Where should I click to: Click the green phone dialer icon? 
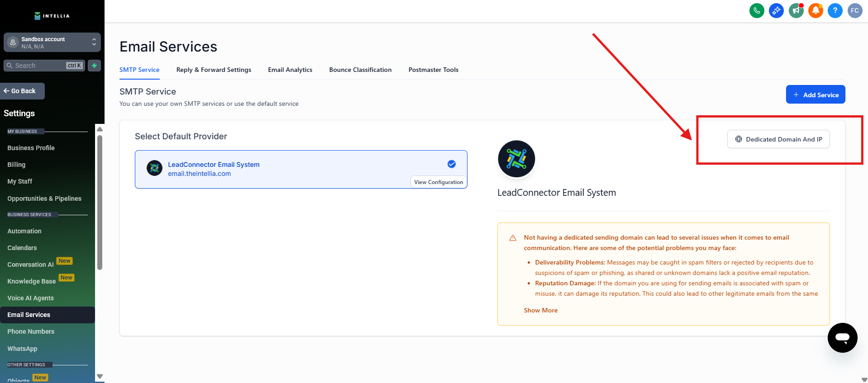(x=757, y=10)
